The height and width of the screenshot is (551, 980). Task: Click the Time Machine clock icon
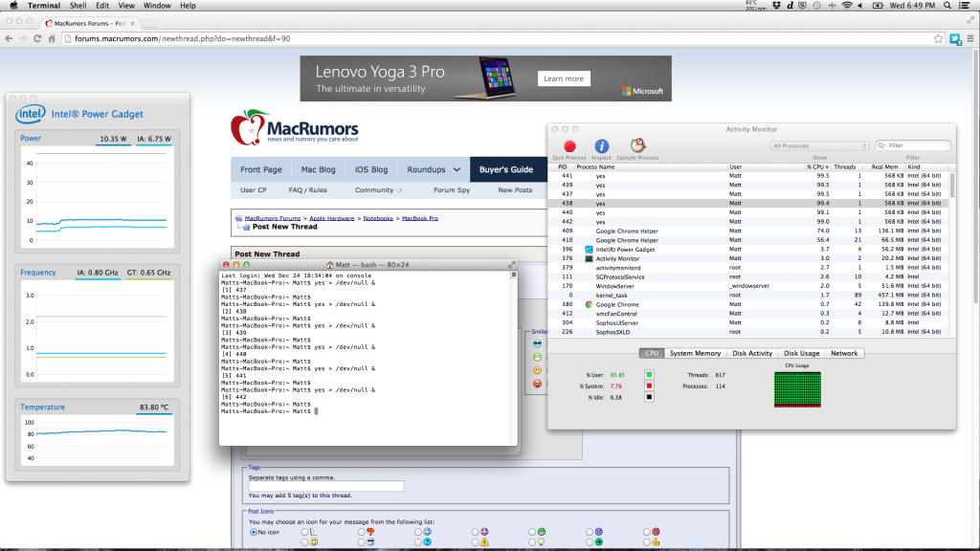817,6
